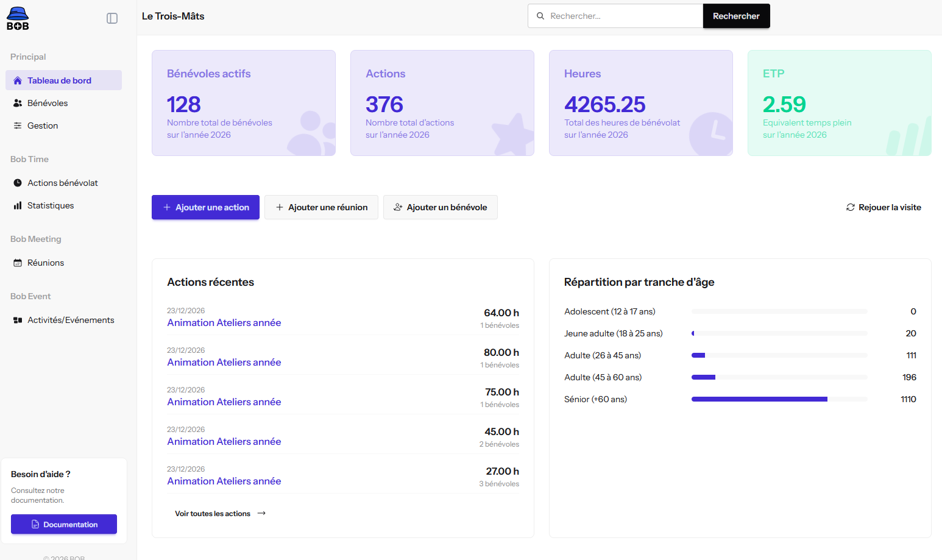Click Ajouter une réunion button
942x560 pixels.
321,207
